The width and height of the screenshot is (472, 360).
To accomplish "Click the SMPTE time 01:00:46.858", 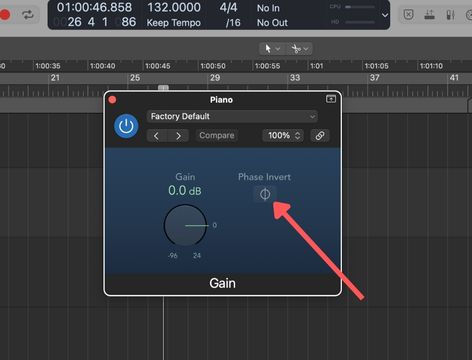I will click(94, 7).
